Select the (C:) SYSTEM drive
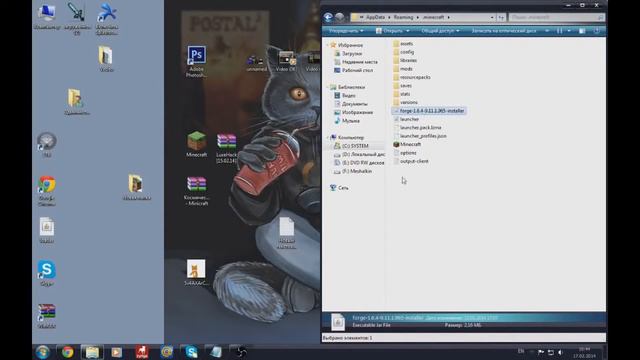The width and height of the screenshot is (640, 360). [355, 146]
